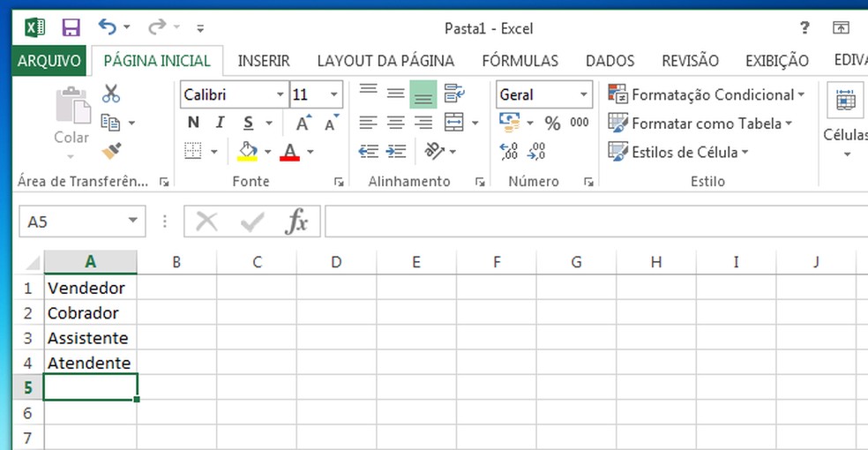Center text horizontally

(395, 123)
